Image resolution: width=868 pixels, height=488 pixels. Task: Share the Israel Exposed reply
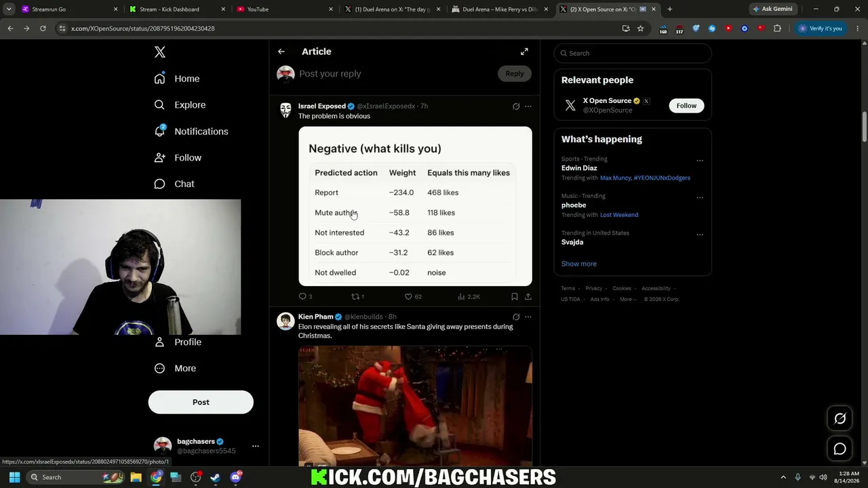pos(528,296)
